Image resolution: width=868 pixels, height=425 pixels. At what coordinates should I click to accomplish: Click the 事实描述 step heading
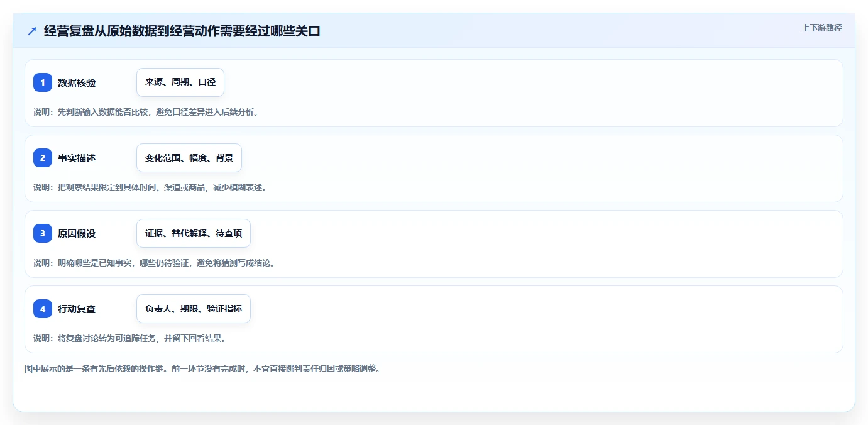pyautogui.click(x=77, y=158)
